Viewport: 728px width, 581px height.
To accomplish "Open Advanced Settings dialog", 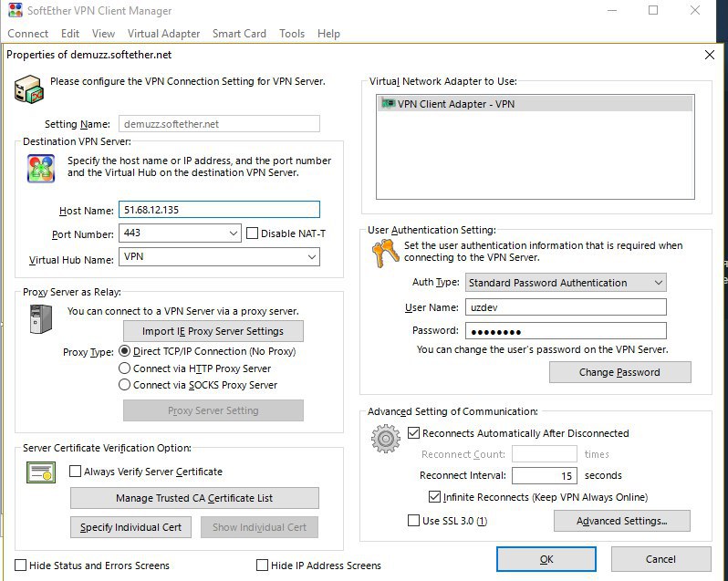I will coord(622,521).
